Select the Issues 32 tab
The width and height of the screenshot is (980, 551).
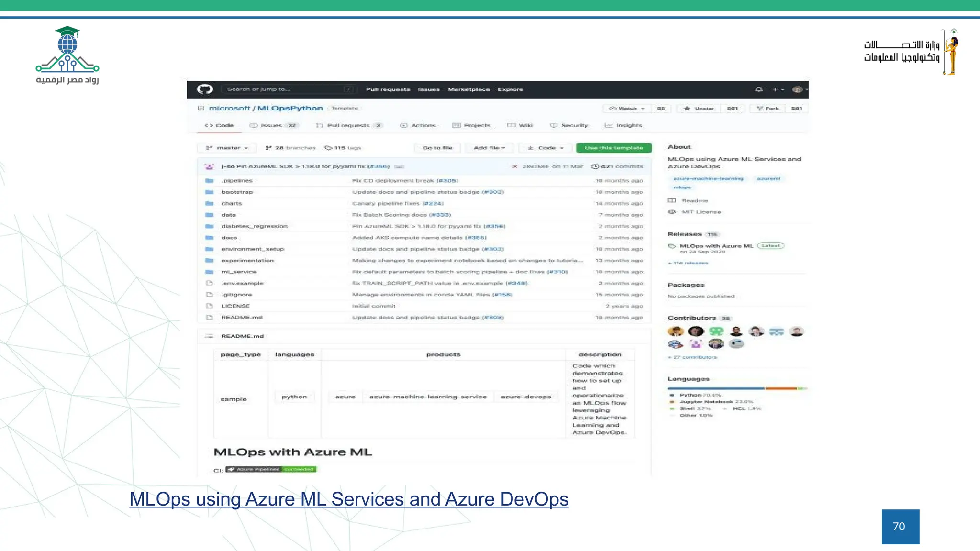pyautogui.click(x=274, y=125)
